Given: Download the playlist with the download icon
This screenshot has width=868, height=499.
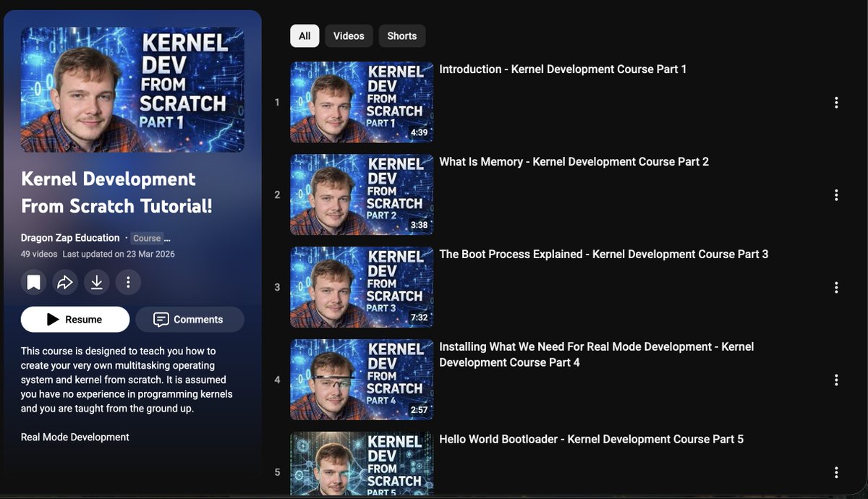Looking at the screenshot, I should (x=96, y=282).
